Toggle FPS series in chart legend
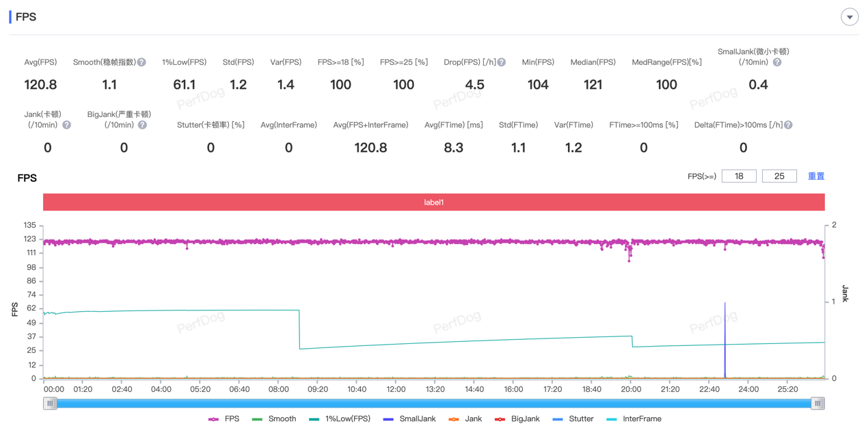 223,418
